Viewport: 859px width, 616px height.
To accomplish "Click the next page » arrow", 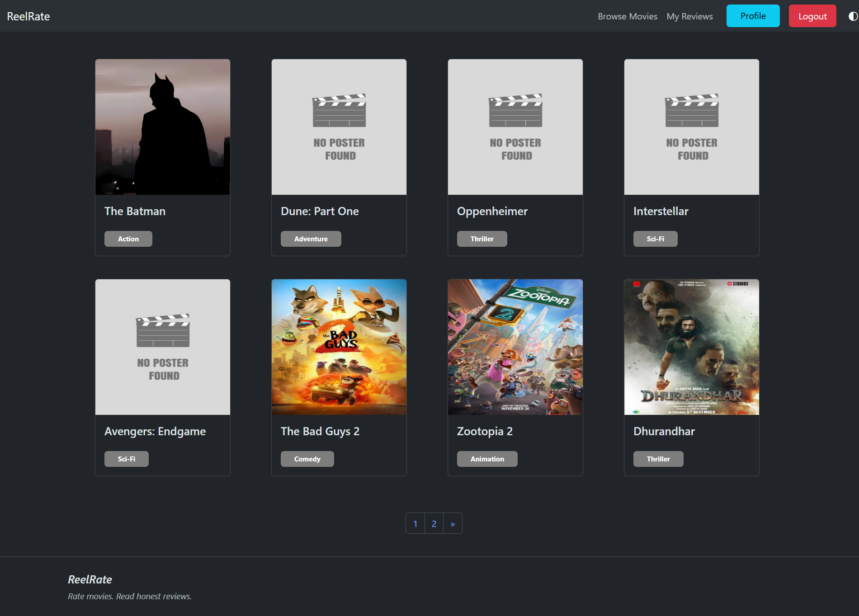I will pos(453,523).
